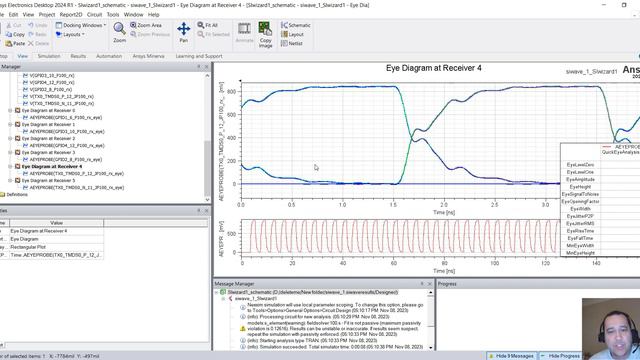Open the Tools menu
The height and width of the screenshot is (360, 640).
pyautogui.click(x=113, y=15)
